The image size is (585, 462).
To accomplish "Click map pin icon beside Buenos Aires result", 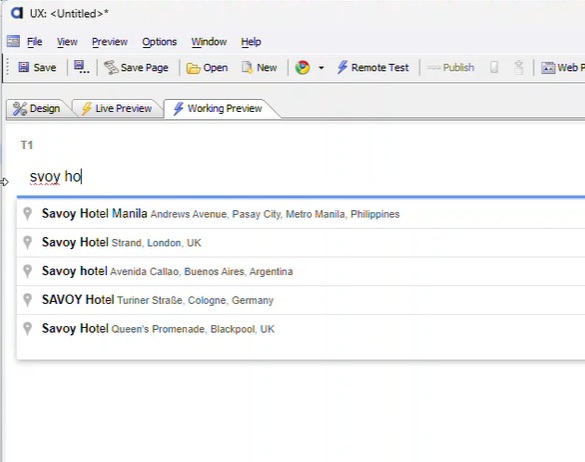I will click(28, 271).
